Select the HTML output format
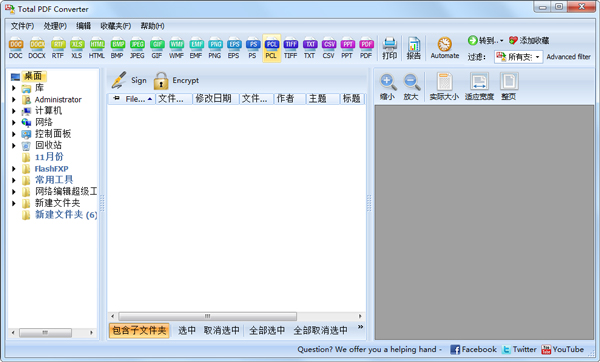The height and width of the screenshot is (362, 600). pos(97,49)
